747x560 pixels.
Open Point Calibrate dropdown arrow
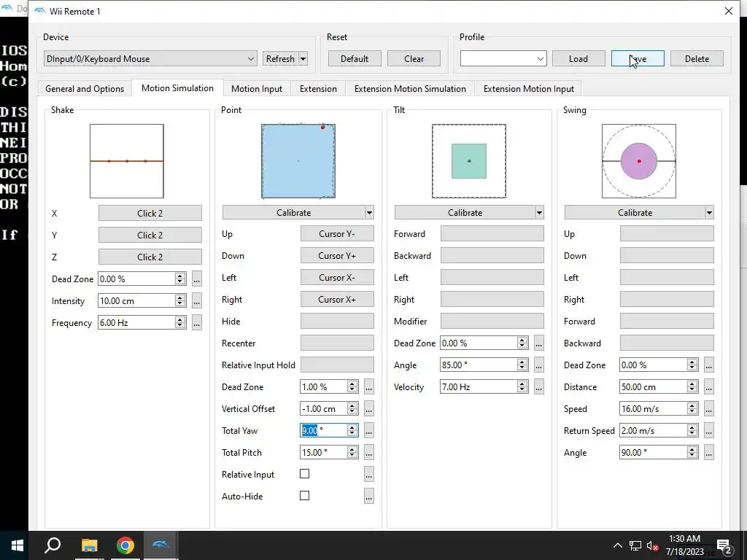369,213
